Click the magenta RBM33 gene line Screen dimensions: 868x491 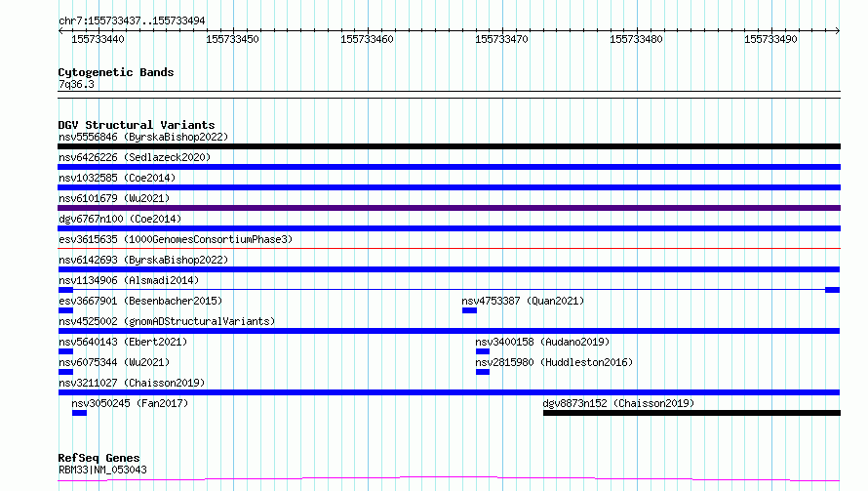tap(449, 478)
